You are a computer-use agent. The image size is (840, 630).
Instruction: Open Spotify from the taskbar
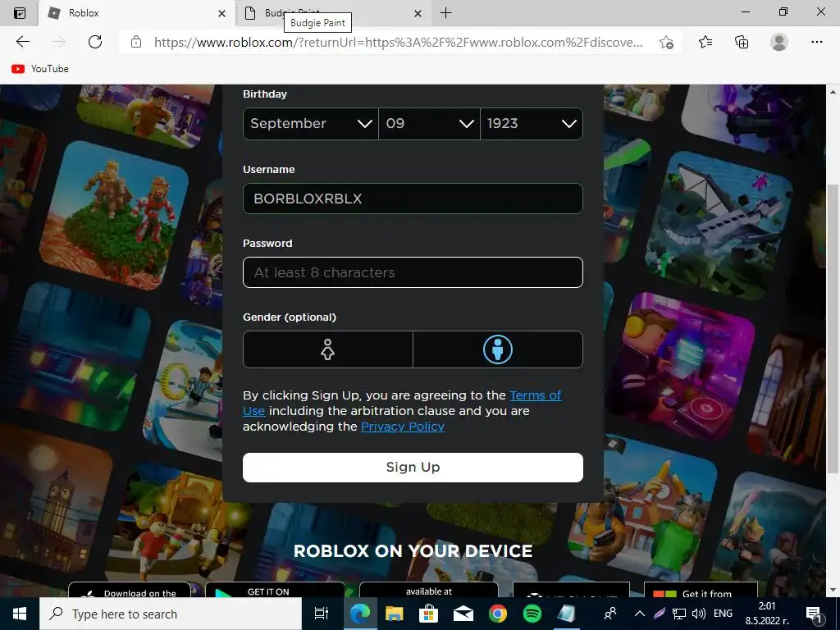click(532, 614)
